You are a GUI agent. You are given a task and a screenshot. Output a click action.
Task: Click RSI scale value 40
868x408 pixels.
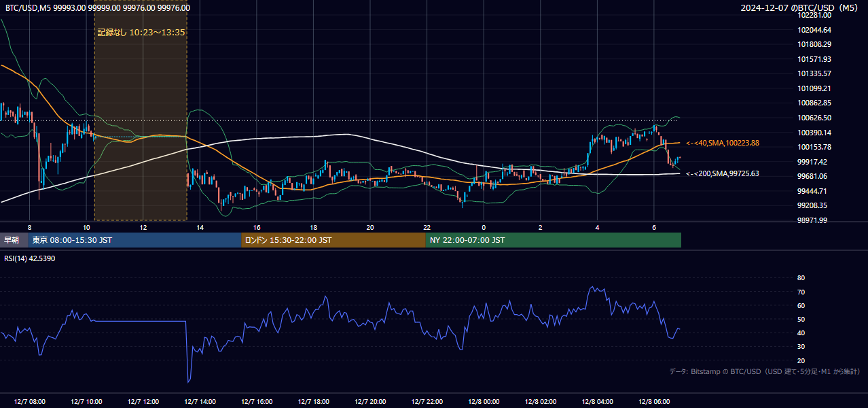pyautogui.click(x=801, y=333)
